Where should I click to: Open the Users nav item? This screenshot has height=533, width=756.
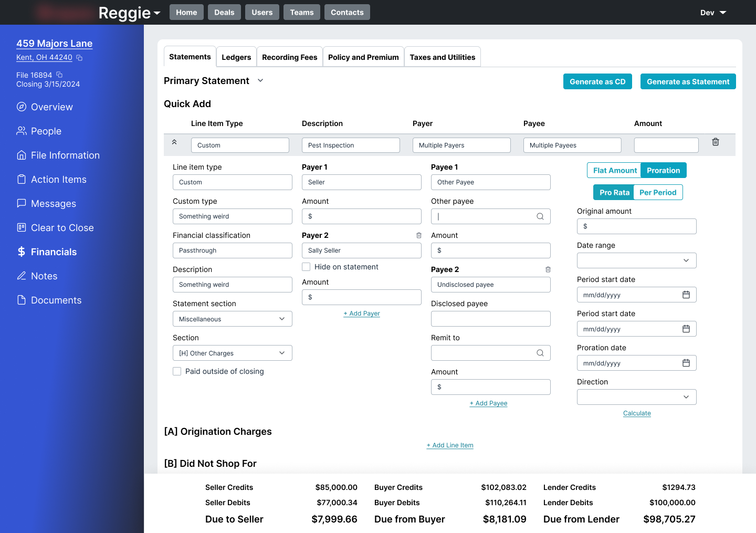pos(262,12)
